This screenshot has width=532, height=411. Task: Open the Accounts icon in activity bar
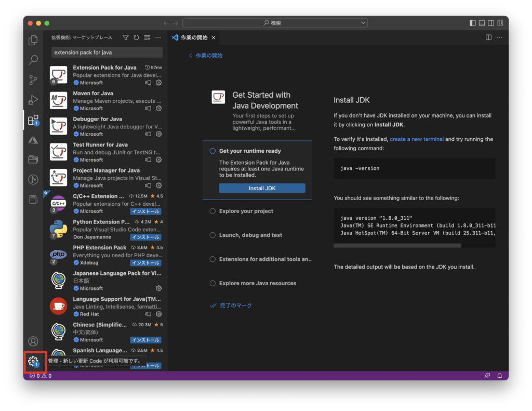click(x=33, y=341)
